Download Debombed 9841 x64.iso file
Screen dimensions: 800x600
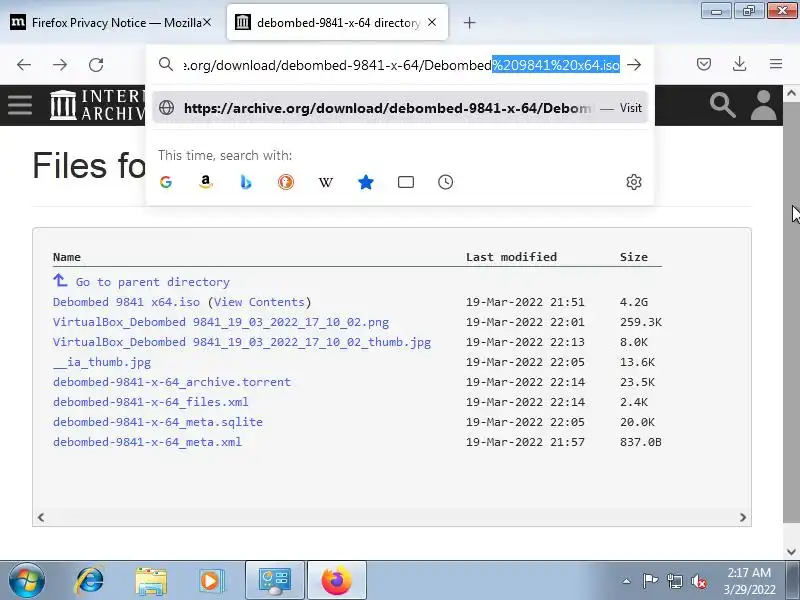tap(126, 302)
